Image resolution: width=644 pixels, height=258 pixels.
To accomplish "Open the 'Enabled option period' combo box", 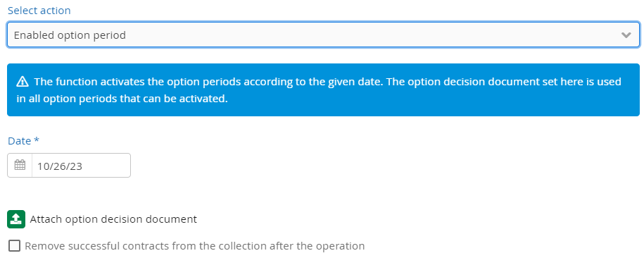I will click(x=323, y=35).
